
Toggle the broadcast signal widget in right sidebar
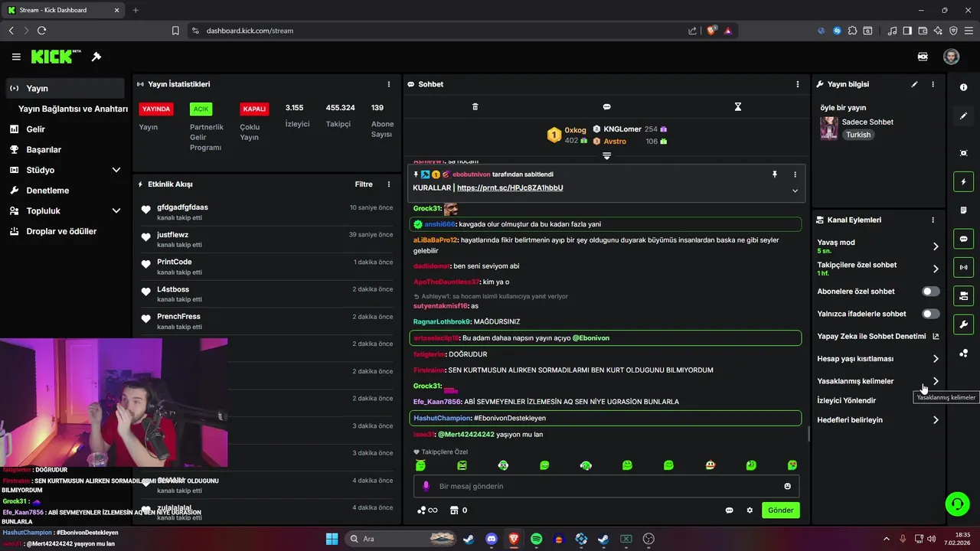click(963, 267)
